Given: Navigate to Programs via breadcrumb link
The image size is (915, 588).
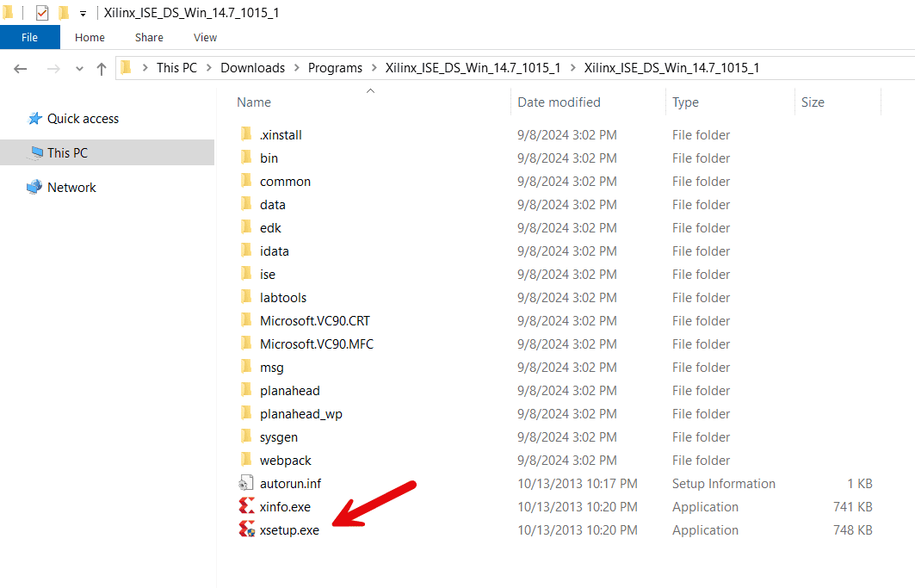Looking at the screenshot, I should click(335, 67).
